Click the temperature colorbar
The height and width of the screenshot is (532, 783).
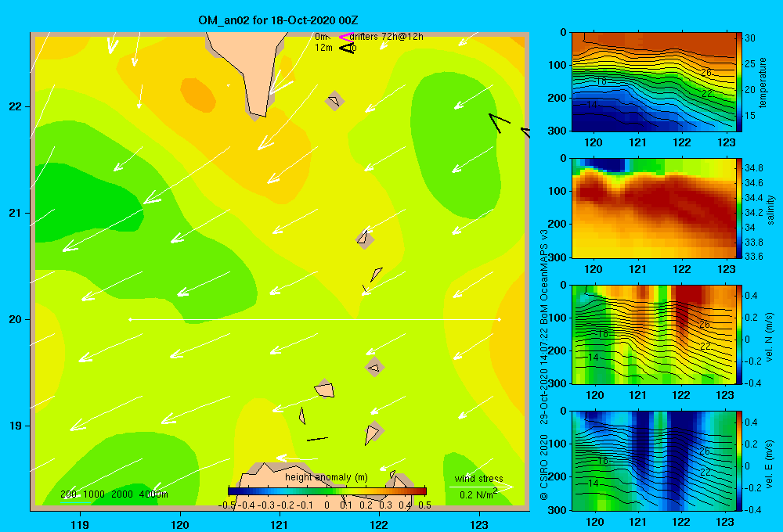click(739, 82)
